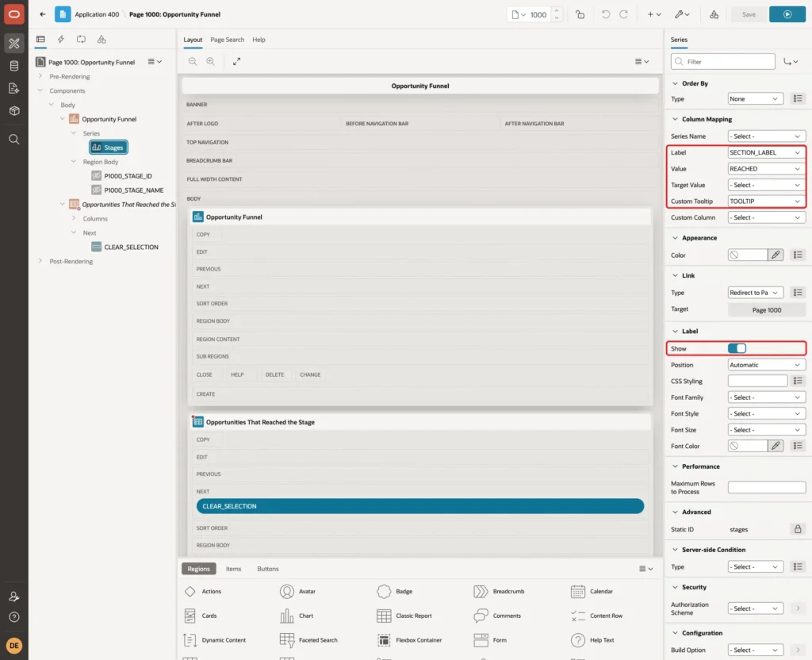
Task: Open the color picker for Appearance Color
Action: [x=776, y=255]
